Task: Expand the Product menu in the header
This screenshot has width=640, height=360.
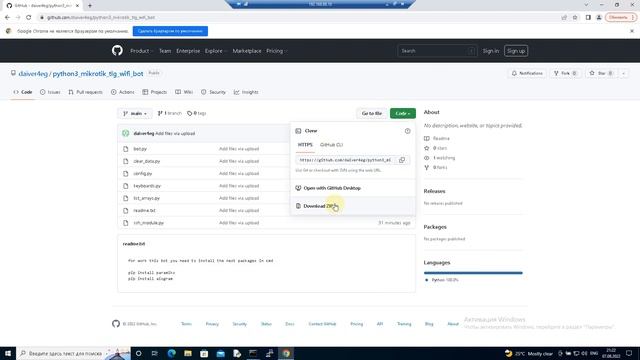Action: click(x=141, y=51)
